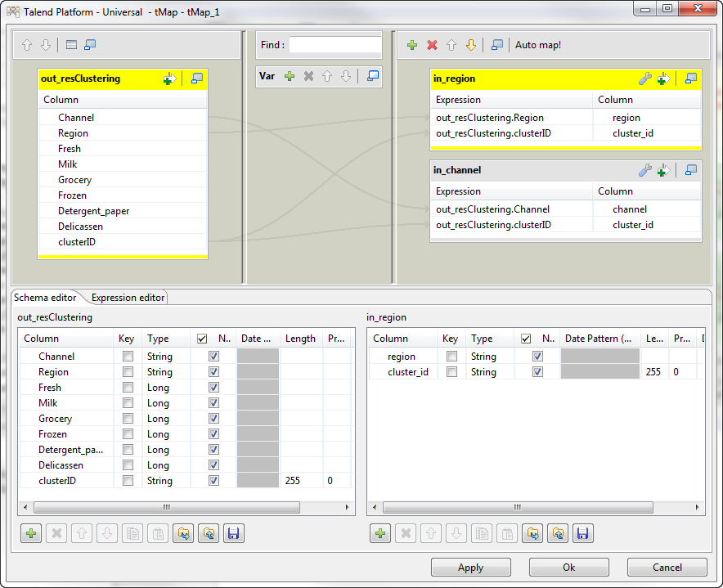
Task: Click the down arrow in the output toolbar
Action: coord(470,45)
